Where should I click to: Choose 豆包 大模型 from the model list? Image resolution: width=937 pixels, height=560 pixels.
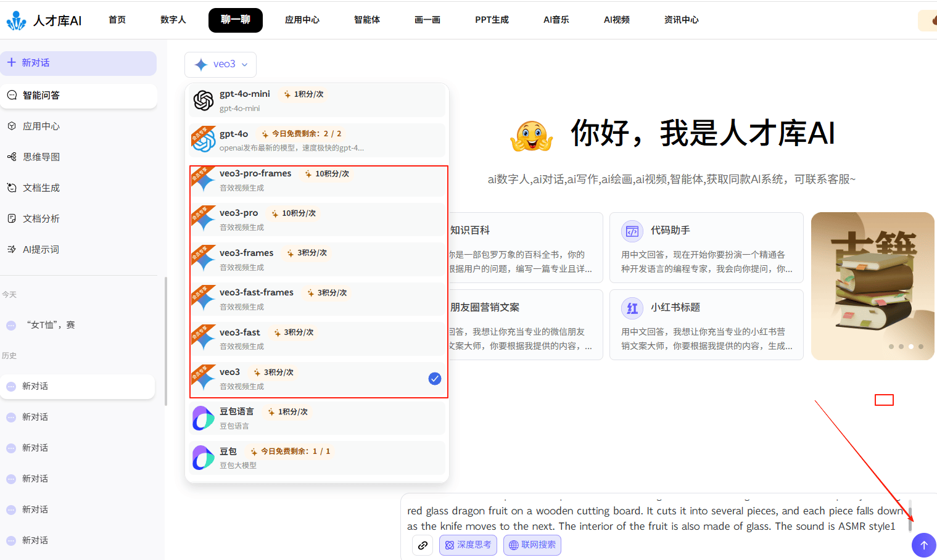pyautogui.click(x=317, y=458)
